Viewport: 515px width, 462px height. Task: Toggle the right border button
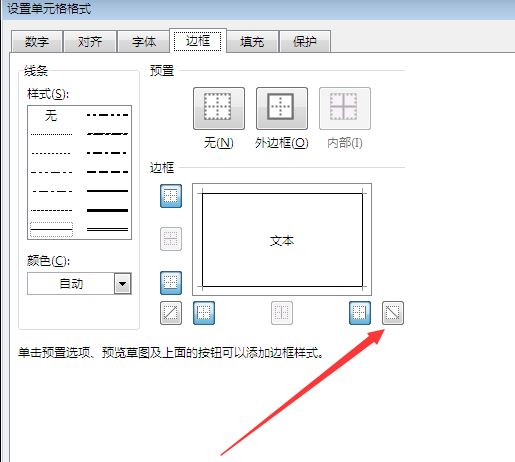click(360, 313)
